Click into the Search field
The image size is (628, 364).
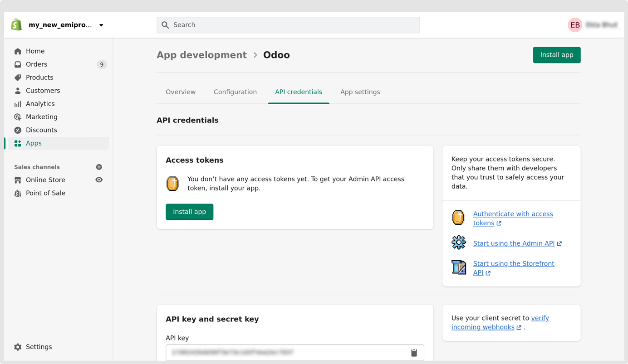click(288, 25)
